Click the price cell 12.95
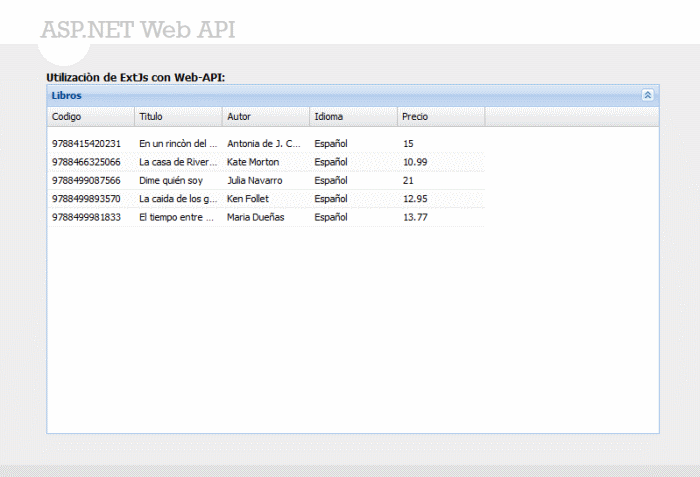The image size is (700, 477). point(415,199)
